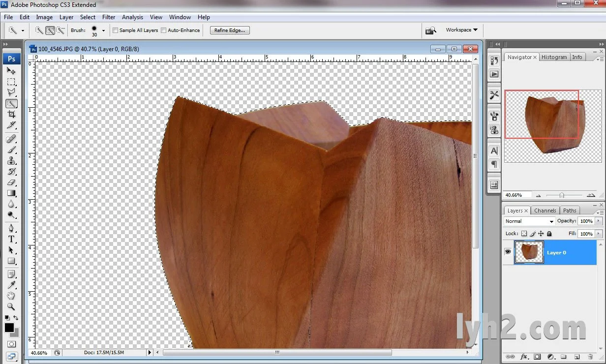Enable the Auto-Enhance checkbox

[164, 30]
